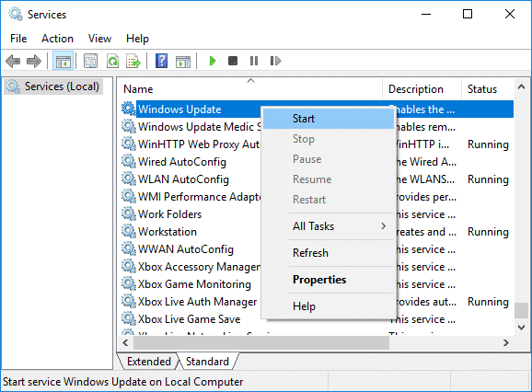532x392 pixels.
Task: Open the File menu
Action: pyautogui.click(x=18, y=39)
